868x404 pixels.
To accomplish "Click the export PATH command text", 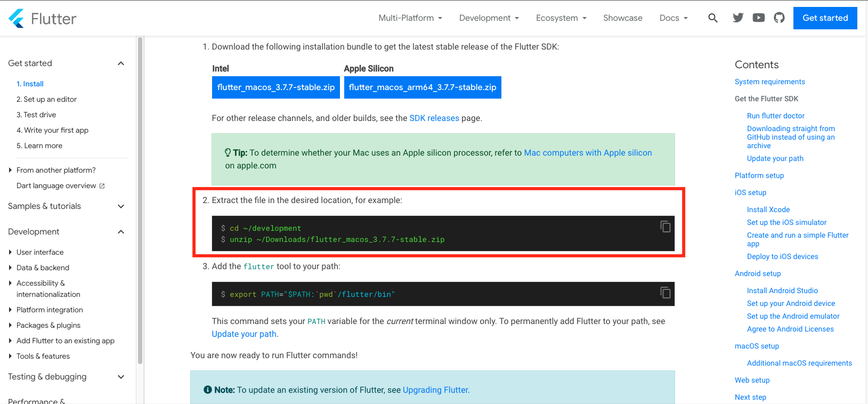I will pyautogui.click(x=308, y=294).
